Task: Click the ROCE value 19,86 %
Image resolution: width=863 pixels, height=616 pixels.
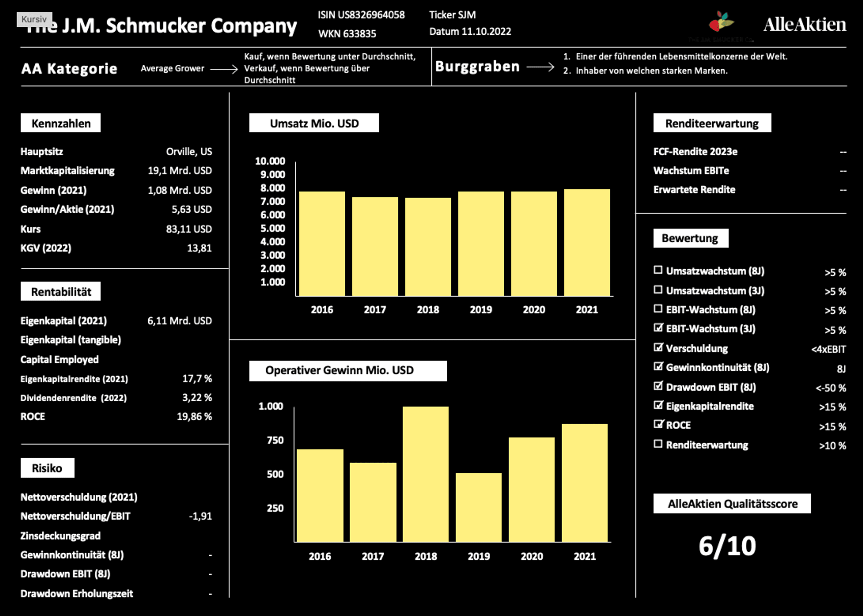Action: click(194, 417)
